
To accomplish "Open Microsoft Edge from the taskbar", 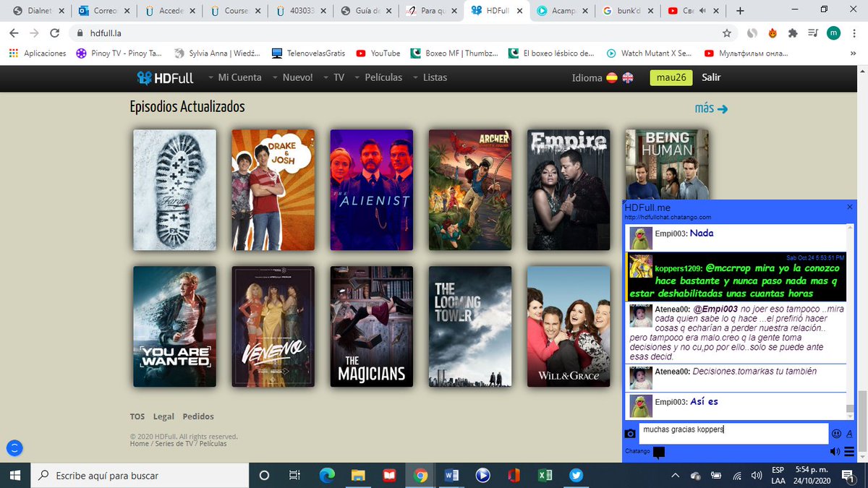I will click(328, 475).
